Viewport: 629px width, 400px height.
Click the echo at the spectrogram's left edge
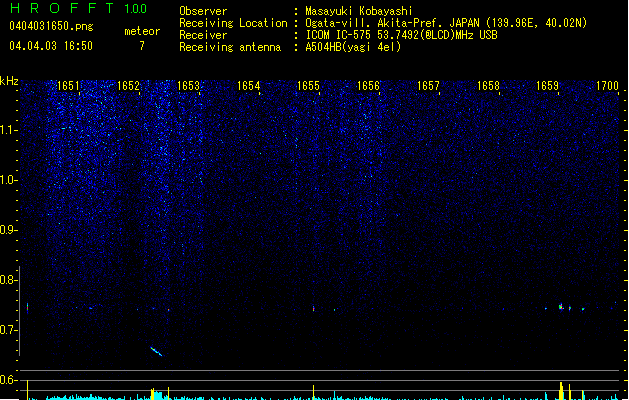pyautogui.click(x=27, y=308)
